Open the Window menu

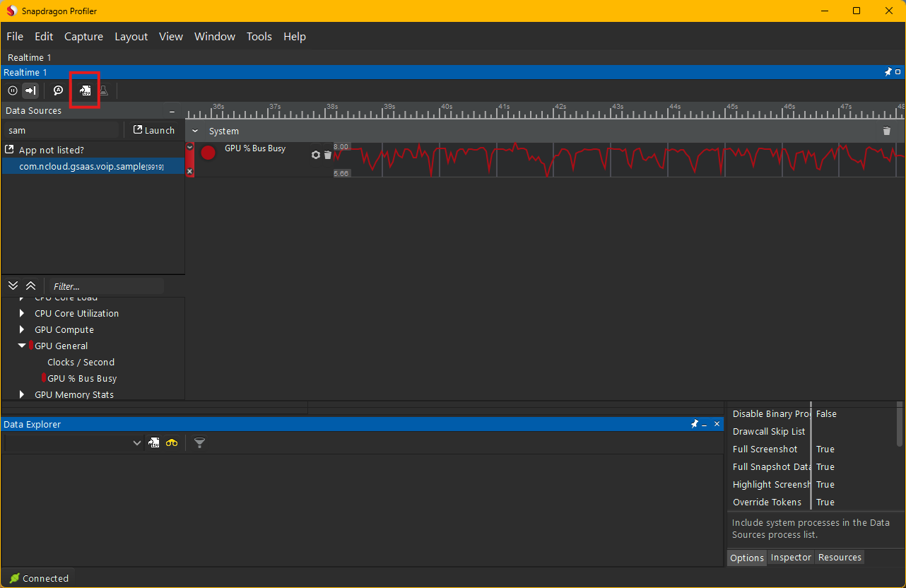click(215, 36)
